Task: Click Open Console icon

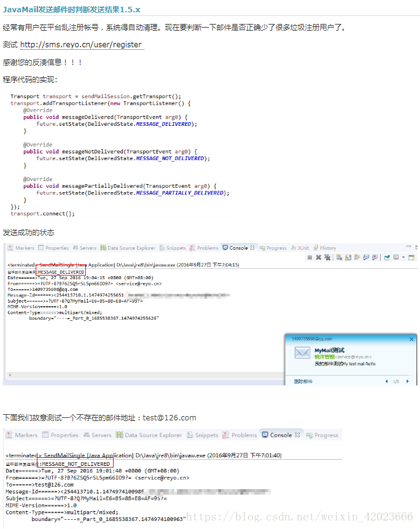Action: [411, 257]
